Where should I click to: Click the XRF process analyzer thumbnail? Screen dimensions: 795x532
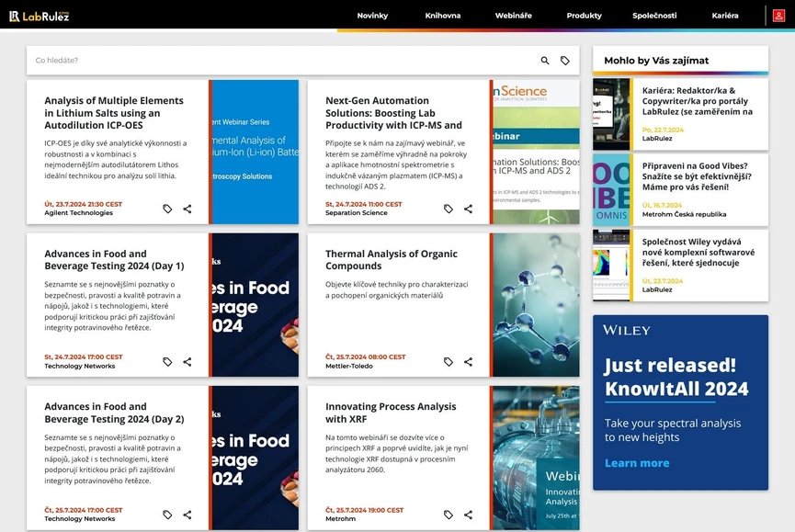[x=536, y=458]
